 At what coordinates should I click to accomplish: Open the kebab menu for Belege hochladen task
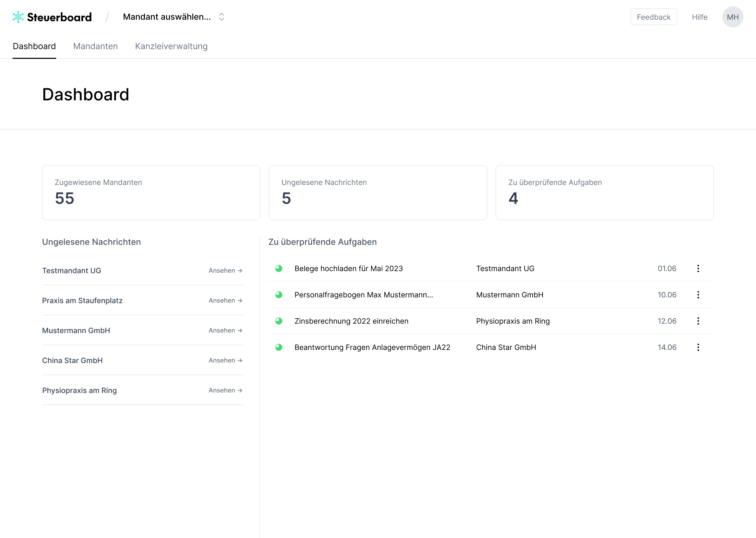tap(698, 269)
